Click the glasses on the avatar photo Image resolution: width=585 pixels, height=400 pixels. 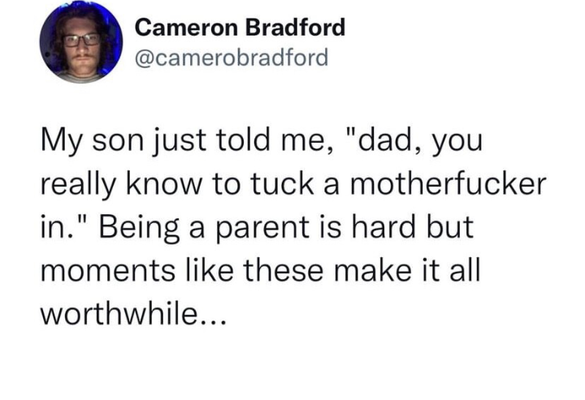(x=81, y=40)
